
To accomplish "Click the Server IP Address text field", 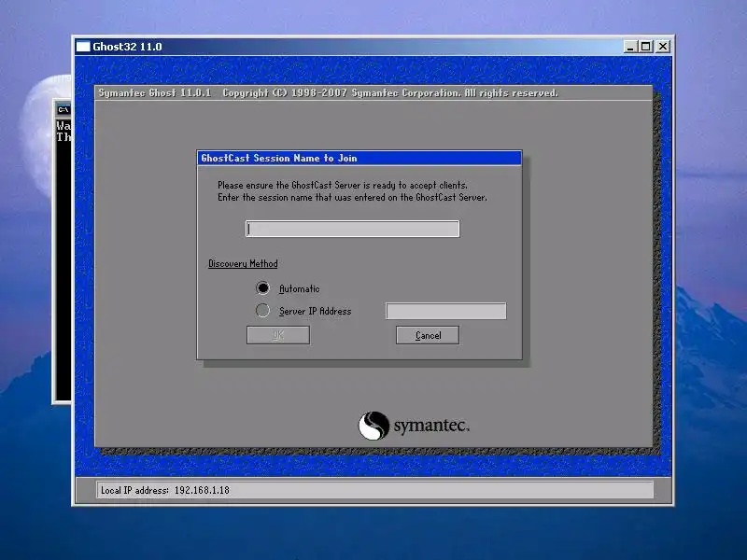I will pyautogui.click(x=446, y=311).
